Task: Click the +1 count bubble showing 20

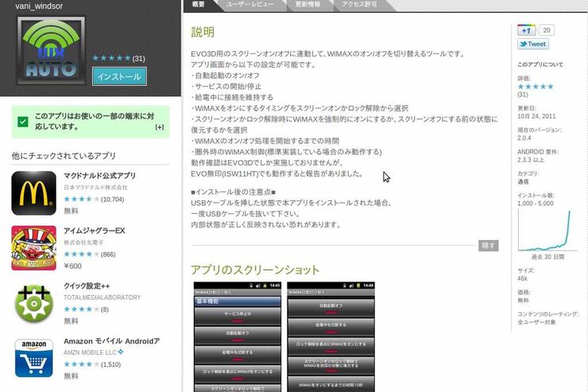Action: (x=547, y=30)
